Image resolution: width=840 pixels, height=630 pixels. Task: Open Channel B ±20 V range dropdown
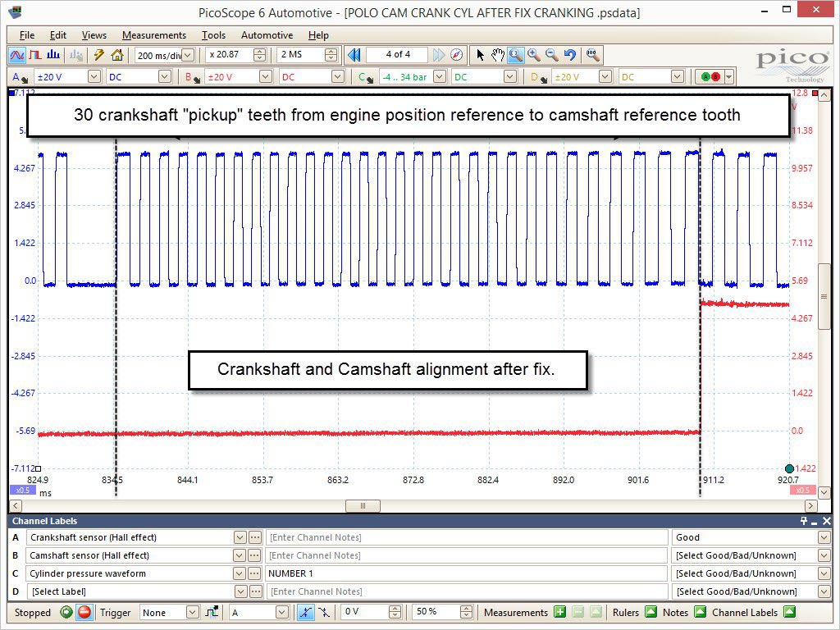(x=266, y=76)
